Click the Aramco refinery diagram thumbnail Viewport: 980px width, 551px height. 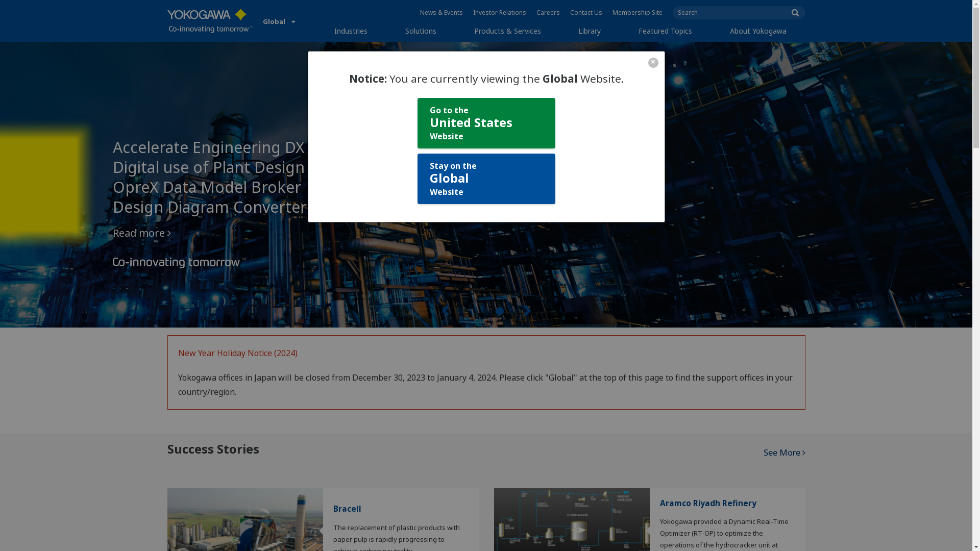point(572,519)
